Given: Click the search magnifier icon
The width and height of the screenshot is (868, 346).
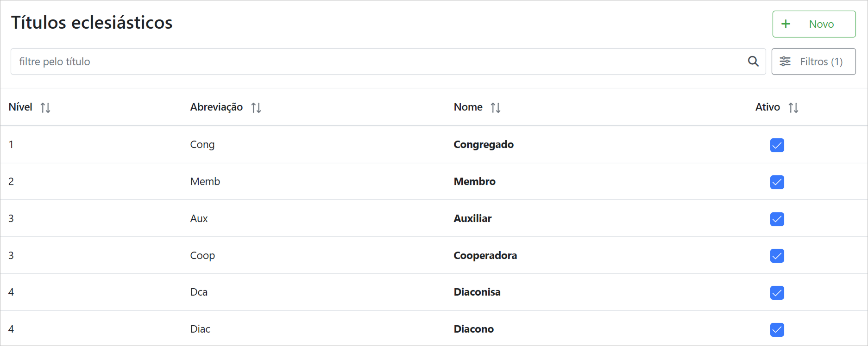Looking at the screenshot, I should point(753,62).
